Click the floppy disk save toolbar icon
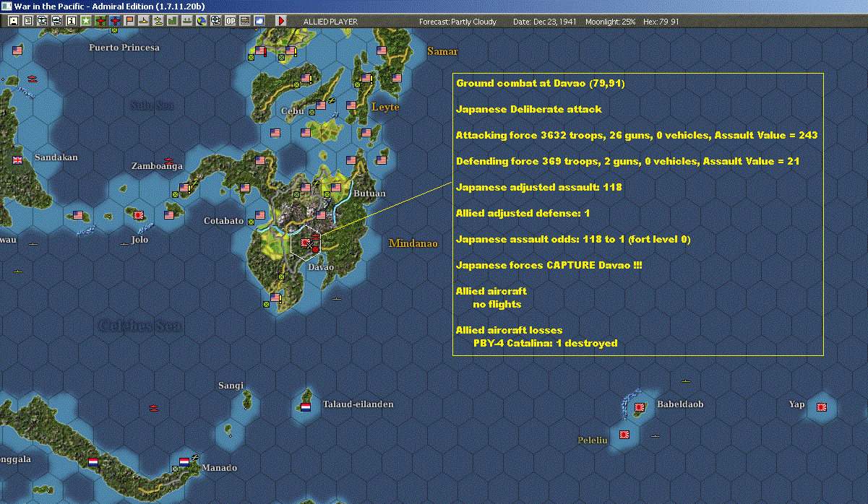The width and height of the screenshot is (868, 504). click(13, 21)
